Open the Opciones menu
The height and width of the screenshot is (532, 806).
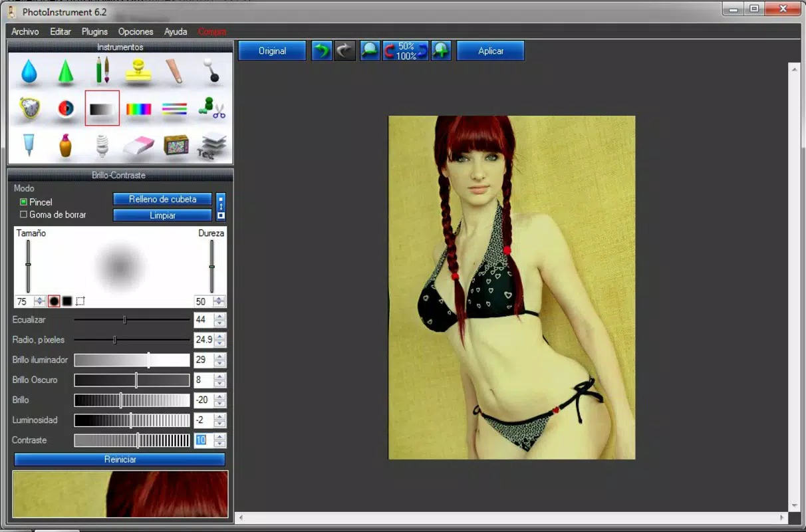pyautogui.click(x=136, y=31)
